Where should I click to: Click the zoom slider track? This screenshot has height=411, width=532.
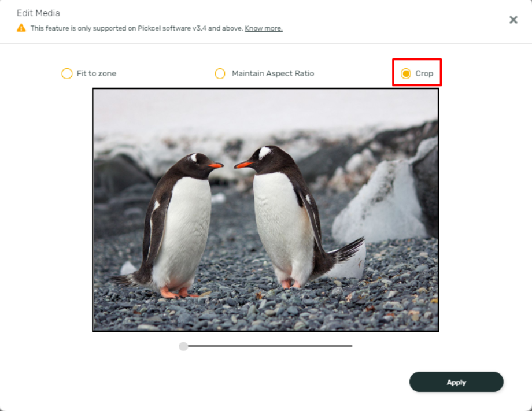click(x=265, y=346)
